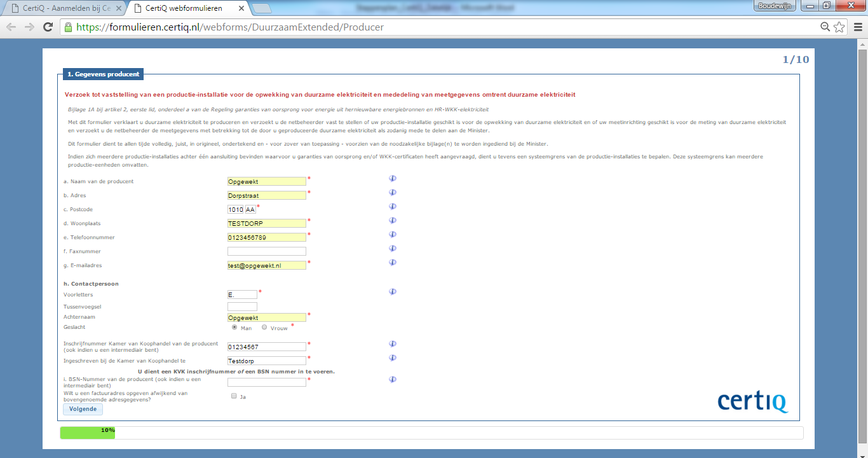Click info icon next to Naam van de producent

[393, 179]
